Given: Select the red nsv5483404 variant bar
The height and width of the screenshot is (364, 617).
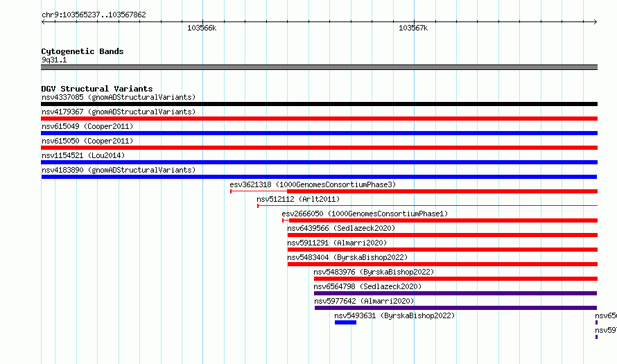Looking at the screenshot, I should (443, 264).
